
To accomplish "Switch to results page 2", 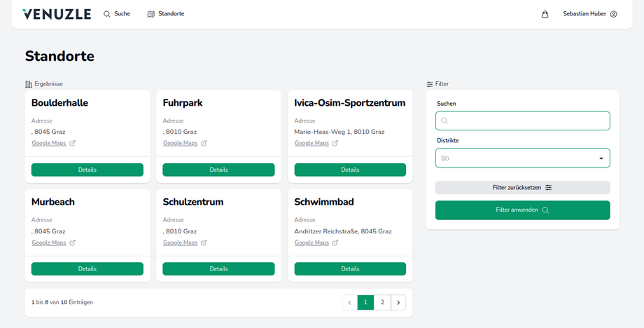I will 382,303.
